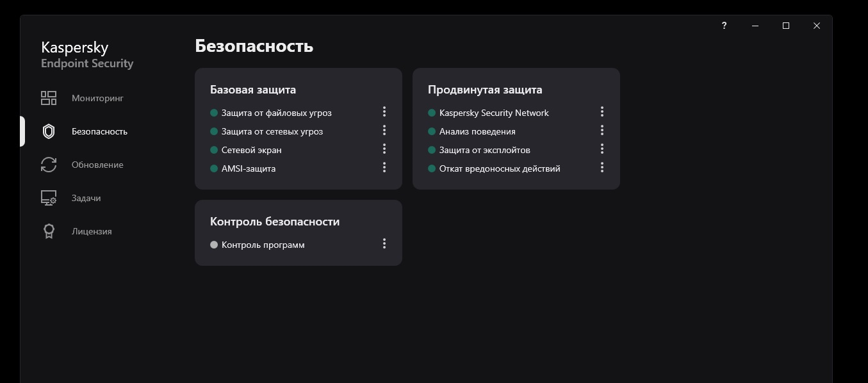Viewport: 868px width, 383px height.
Task: Click the Monitoring dashboard icon in sidebar
Action: (49, 98)
